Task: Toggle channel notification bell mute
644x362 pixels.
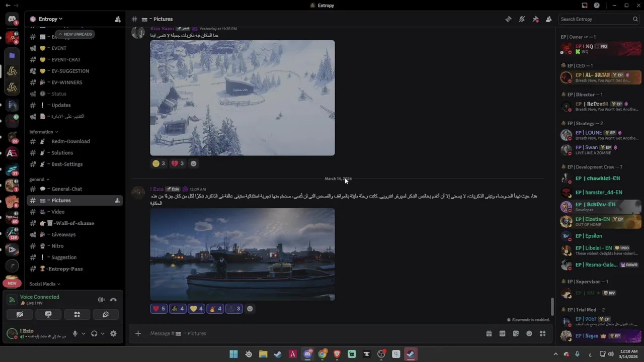Action: (x=522, y=19)
